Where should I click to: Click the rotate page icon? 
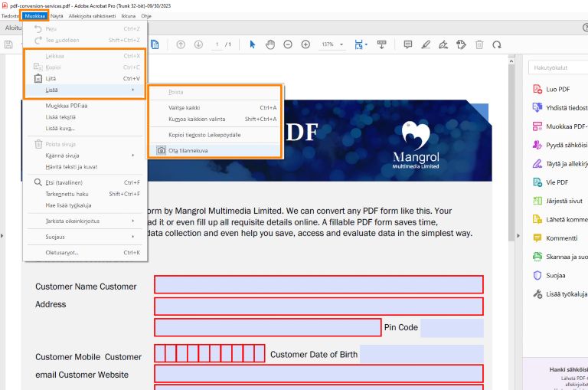(497, 44)
